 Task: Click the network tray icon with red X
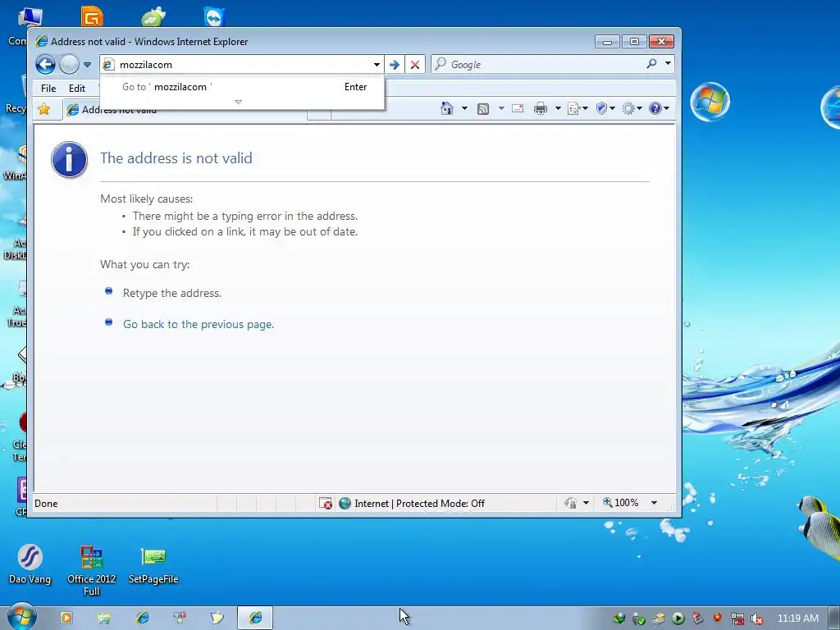point(737,619)
